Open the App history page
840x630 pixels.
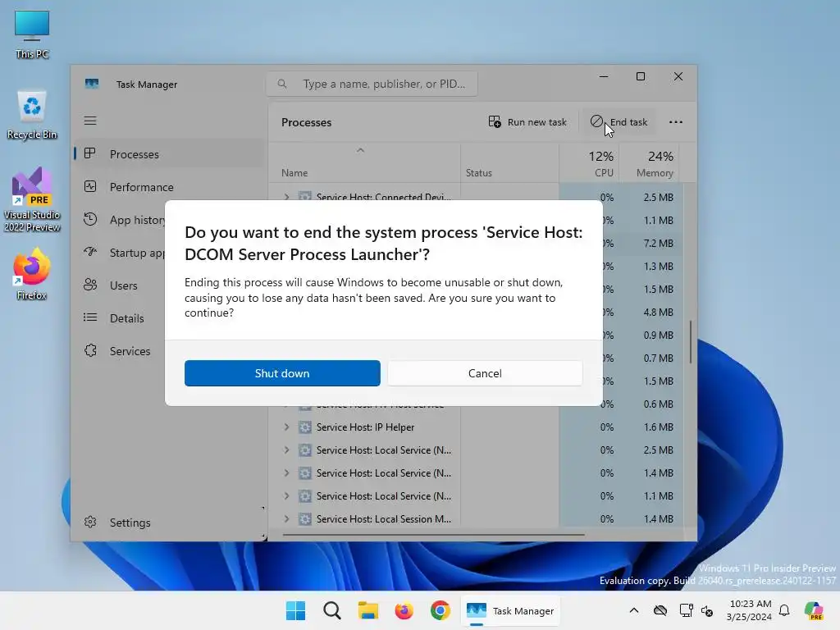coord(137,220)
